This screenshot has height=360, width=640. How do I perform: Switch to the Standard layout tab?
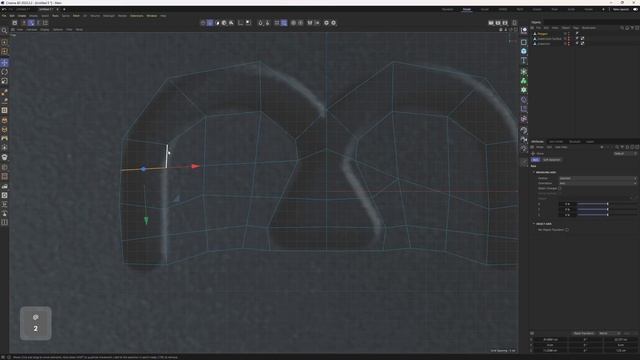coord(447,9)
